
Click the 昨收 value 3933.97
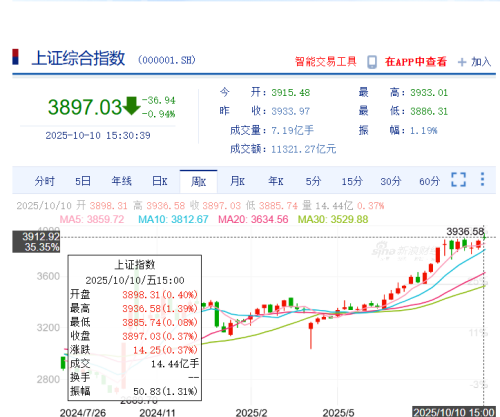(291, 111)
